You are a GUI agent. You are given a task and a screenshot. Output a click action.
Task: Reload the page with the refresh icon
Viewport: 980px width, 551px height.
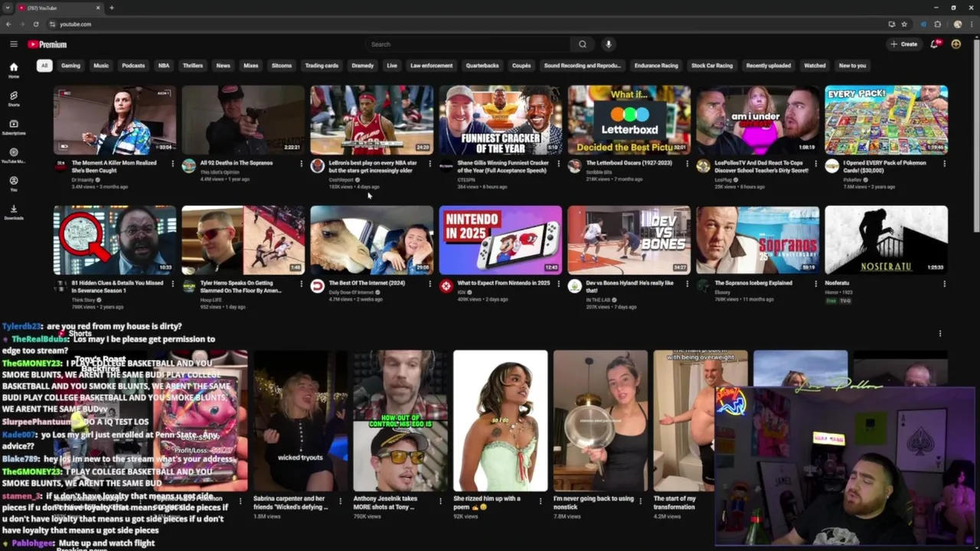[35, 24]
